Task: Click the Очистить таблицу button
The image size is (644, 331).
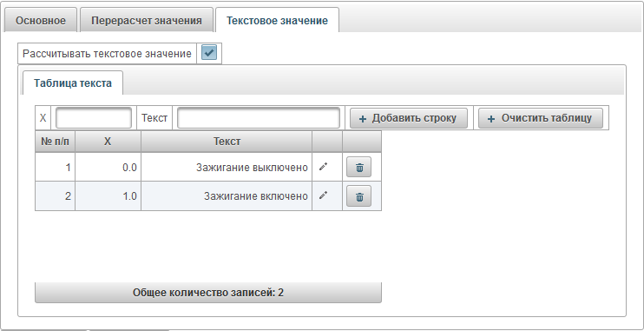Action: pos(541,118)
